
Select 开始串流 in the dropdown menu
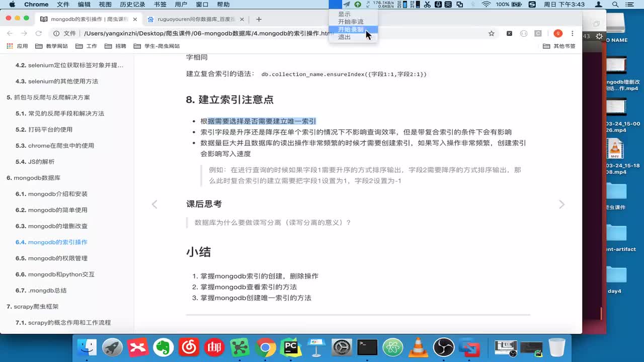353,22
